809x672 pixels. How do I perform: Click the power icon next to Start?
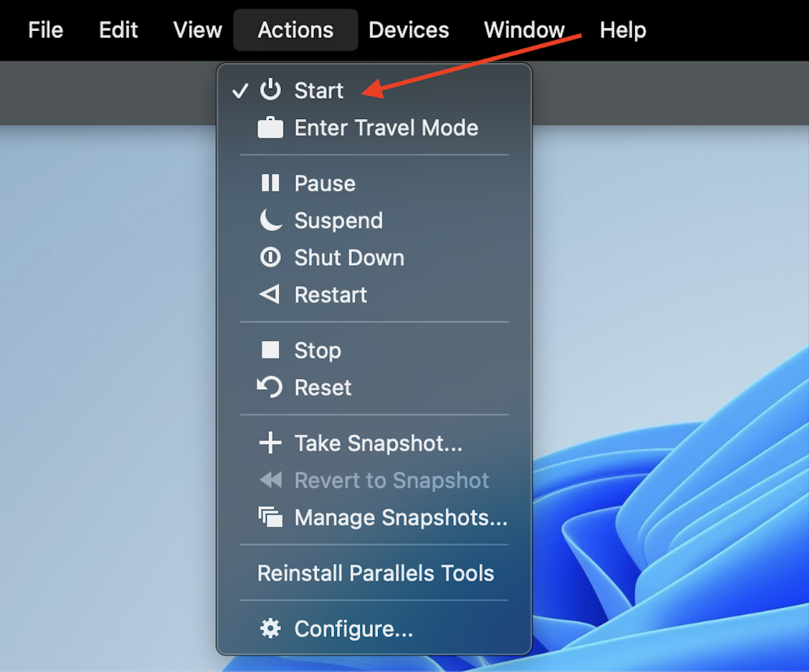(x=270, y=90)
